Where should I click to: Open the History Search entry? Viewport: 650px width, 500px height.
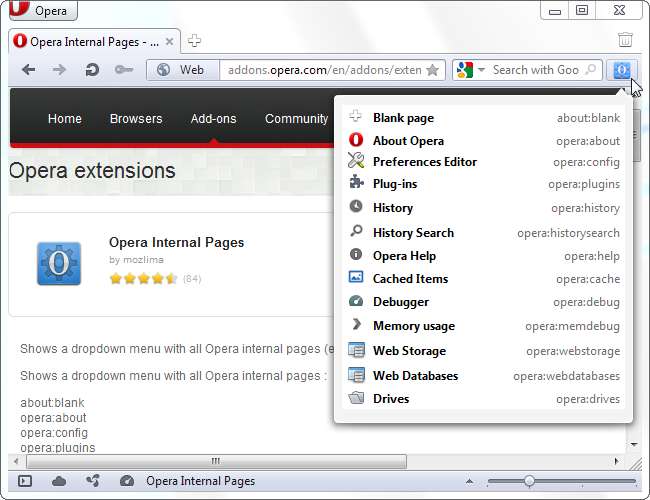click(484, 233)
